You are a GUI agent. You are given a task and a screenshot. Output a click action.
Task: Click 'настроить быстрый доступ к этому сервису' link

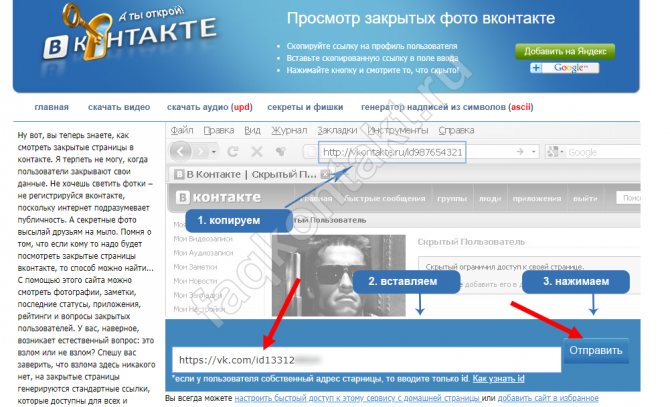click(x=357, y=398)
